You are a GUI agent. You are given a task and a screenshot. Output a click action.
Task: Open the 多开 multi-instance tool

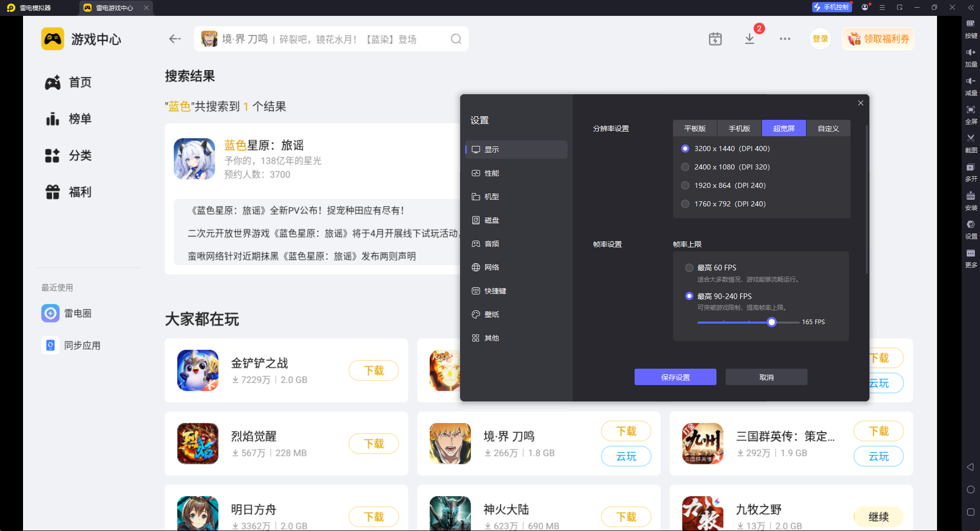971,172
